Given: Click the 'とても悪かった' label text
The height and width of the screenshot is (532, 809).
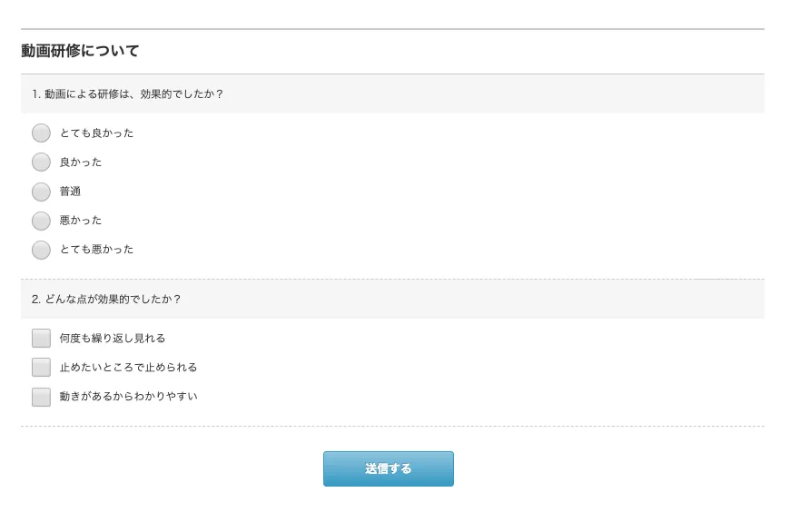Looking at the screenshot, I should coord(96,250).
